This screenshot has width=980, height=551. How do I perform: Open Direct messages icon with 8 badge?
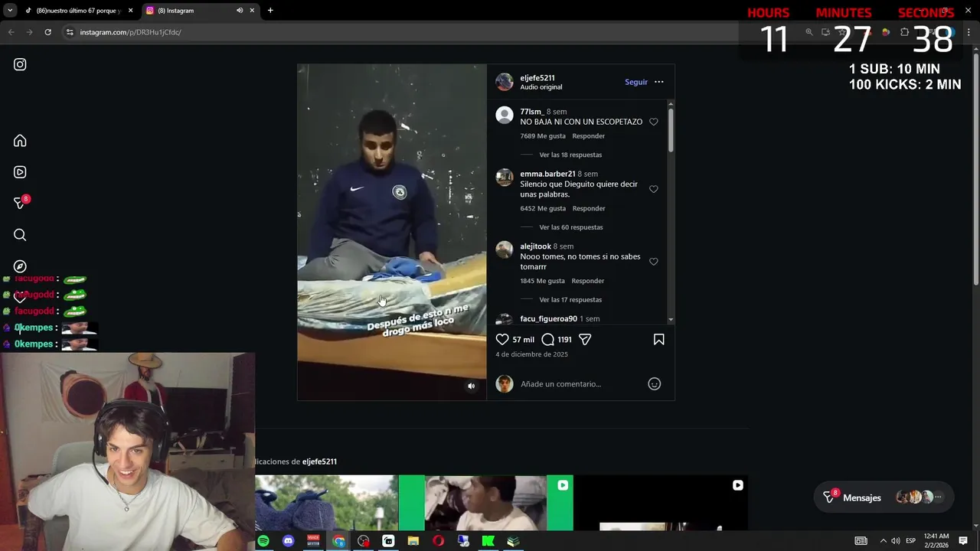(x=21, y=203)
